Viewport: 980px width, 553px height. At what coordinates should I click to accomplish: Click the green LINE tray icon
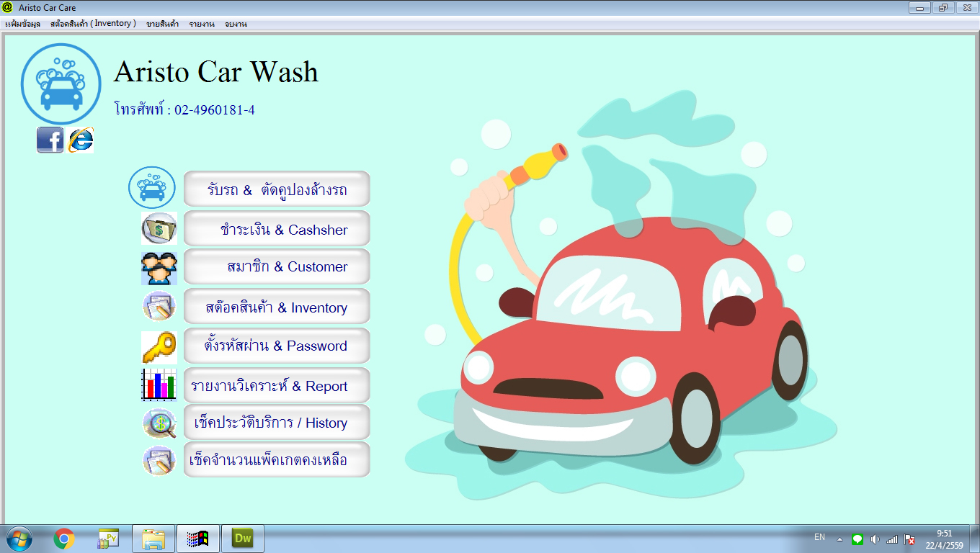[857, 539]
